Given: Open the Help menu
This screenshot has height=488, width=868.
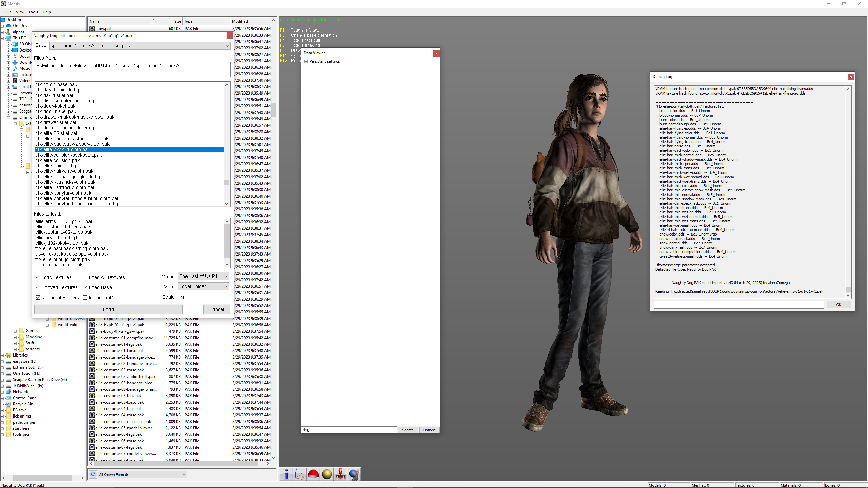Looking at the screenshot, I should [46, 12].
